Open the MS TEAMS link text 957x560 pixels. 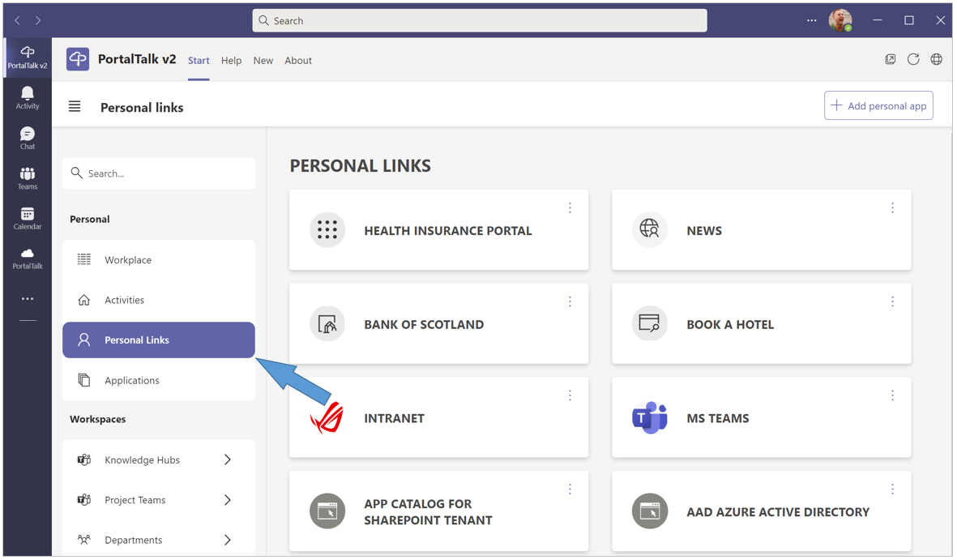718,418
